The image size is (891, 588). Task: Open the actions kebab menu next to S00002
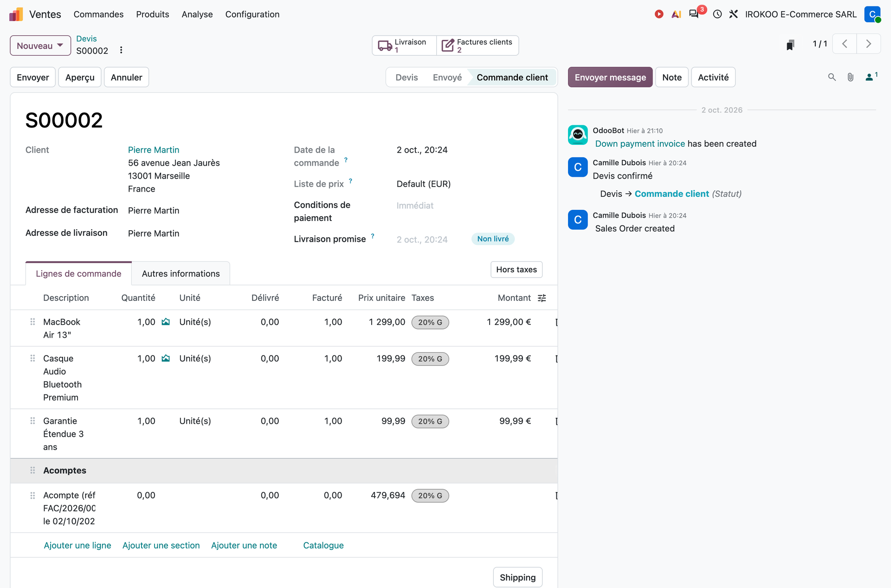[121, 50]
